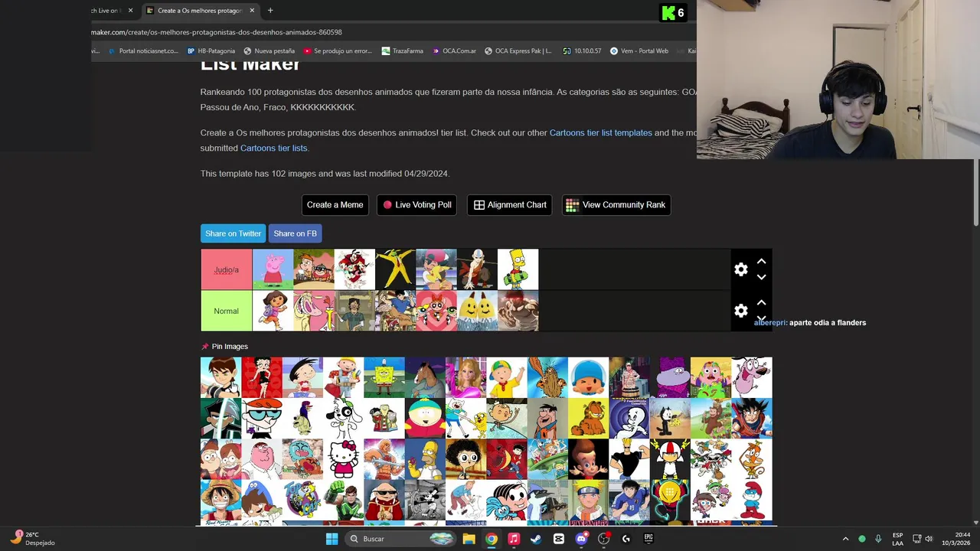Pick the Hello Kitty image from the pool
Viewport: 980px width, 551px height.
tap(343, 459)
